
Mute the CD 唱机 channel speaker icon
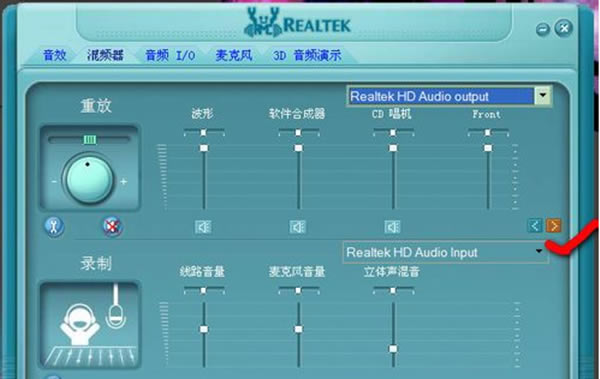point(393,227)
